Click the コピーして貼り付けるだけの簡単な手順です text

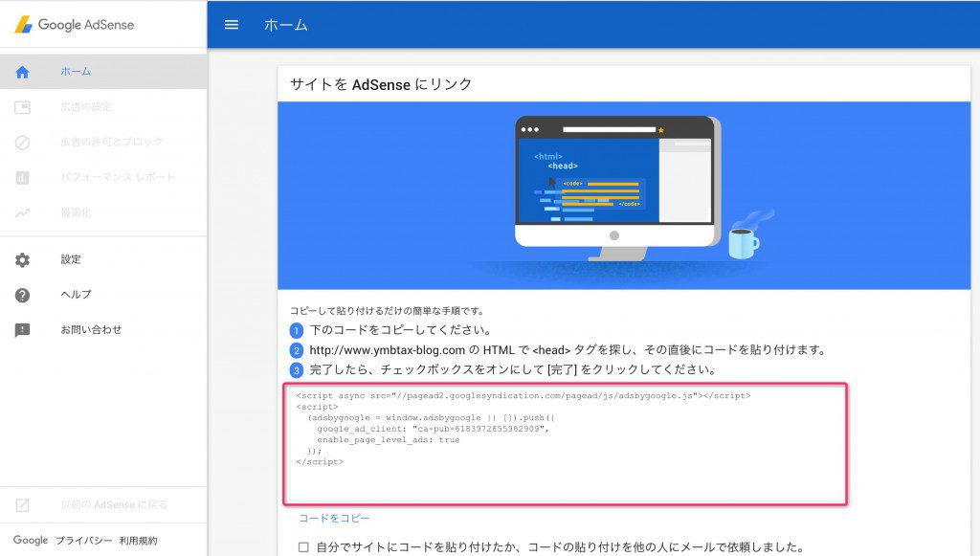tap(388, 310)
